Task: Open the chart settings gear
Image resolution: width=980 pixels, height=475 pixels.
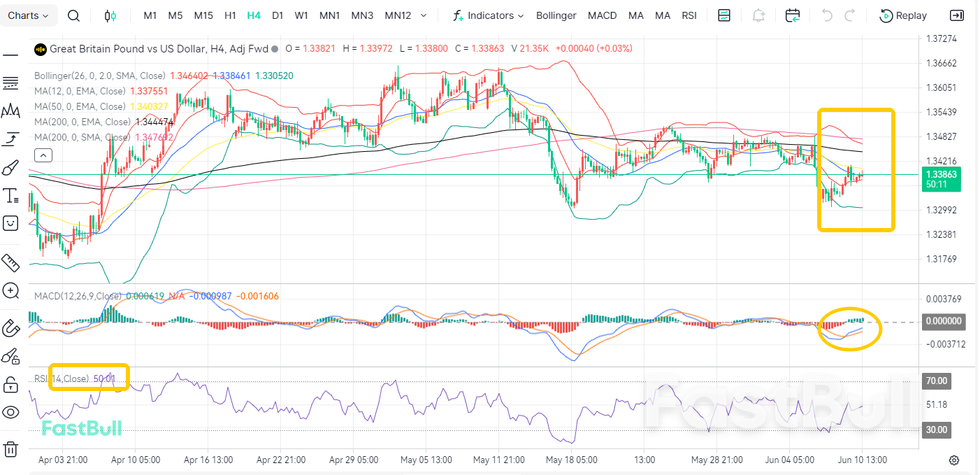Action: click(x=953, y=460)
